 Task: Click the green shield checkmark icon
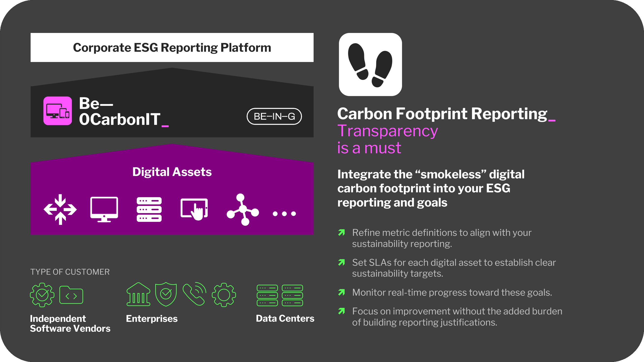(166, 295)
